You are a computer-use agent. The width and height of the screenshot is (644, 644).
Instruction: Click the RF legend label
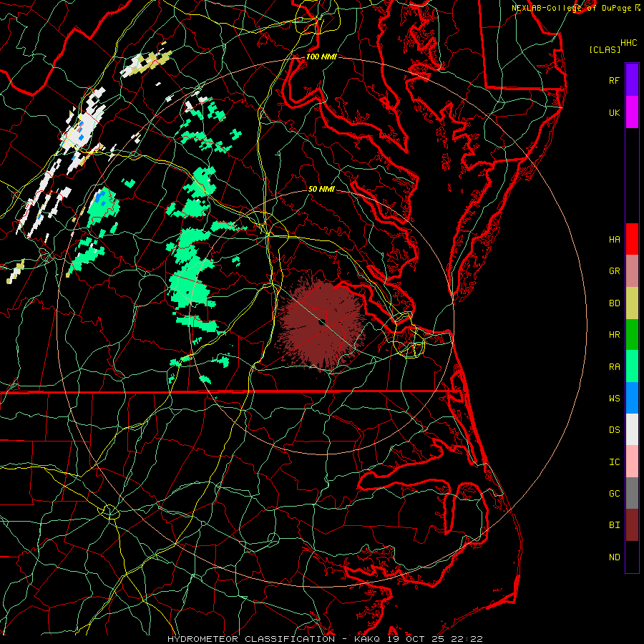[614, 80]
